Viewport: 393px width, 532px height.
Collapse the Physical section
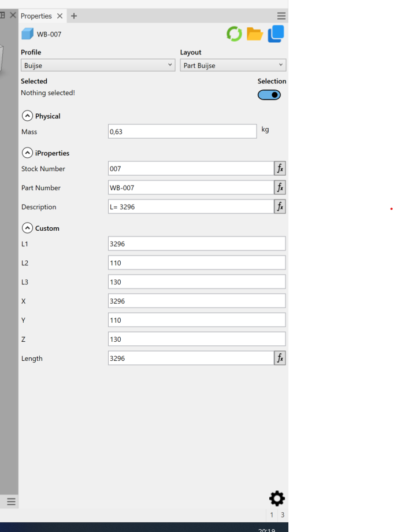coord(28,116)
